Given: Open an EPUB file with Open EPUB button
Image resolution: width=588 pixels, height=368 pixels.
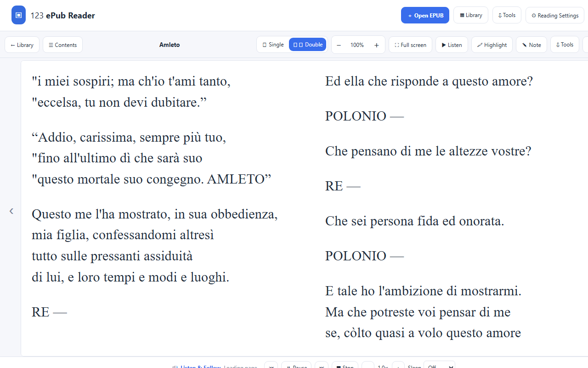Looking at the screenshot, I should coord(425,15).
